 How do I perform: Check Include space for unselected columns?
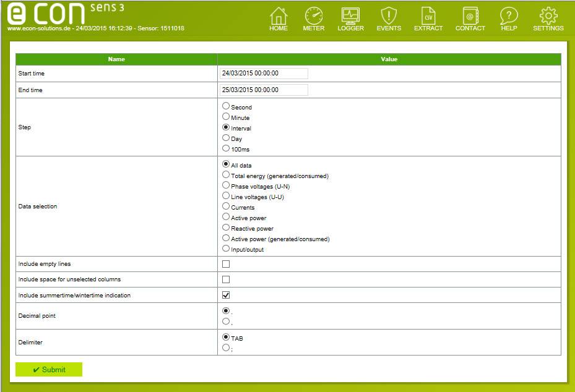point(226,279)
